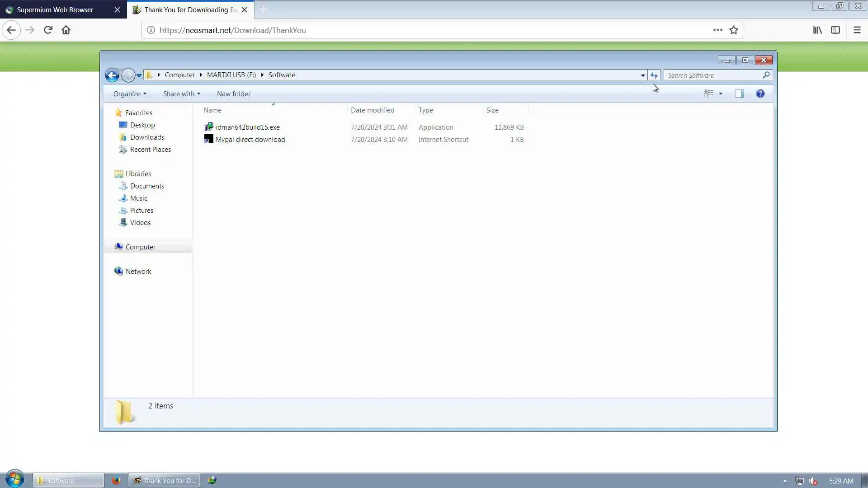This screenshot has width=868, height=488.
Task: Open the Downloads folder in Favorites
Action: [147, 137]
